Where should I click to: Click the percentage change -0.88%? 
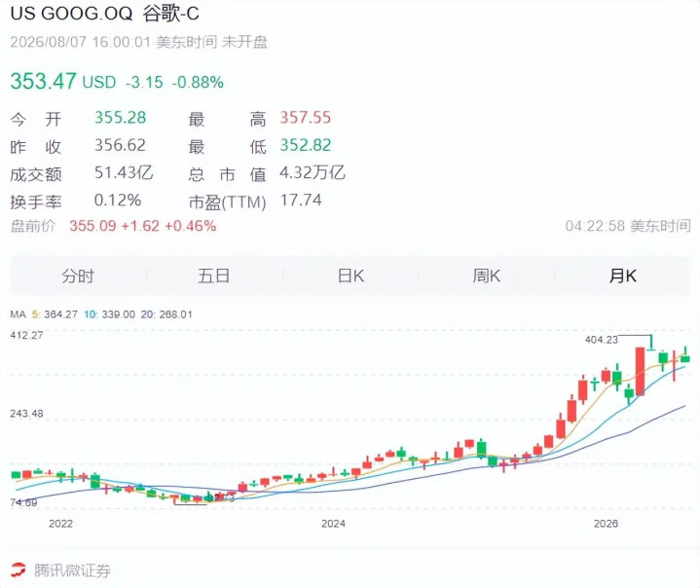click(198, 82)
